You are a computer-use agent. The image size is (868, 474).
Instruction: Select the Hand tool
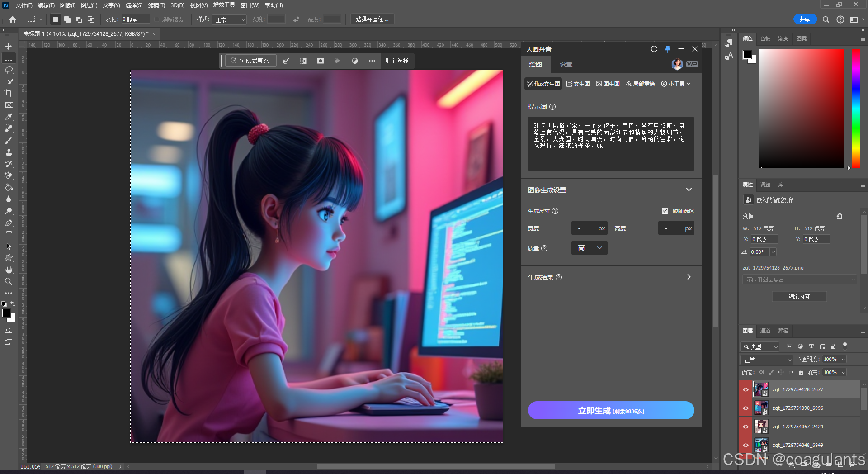tap(9, 270)
